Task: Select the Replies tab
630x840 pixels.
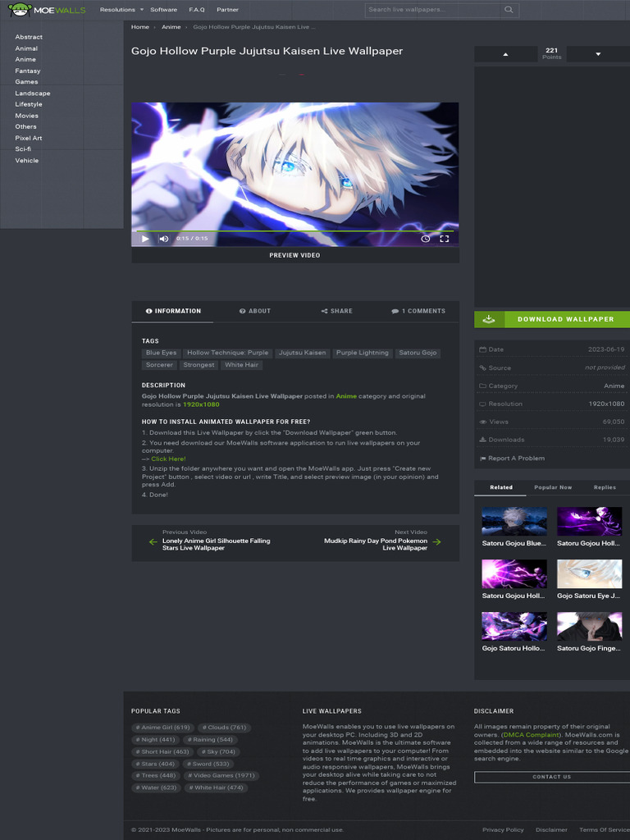Action: point(605,487)
